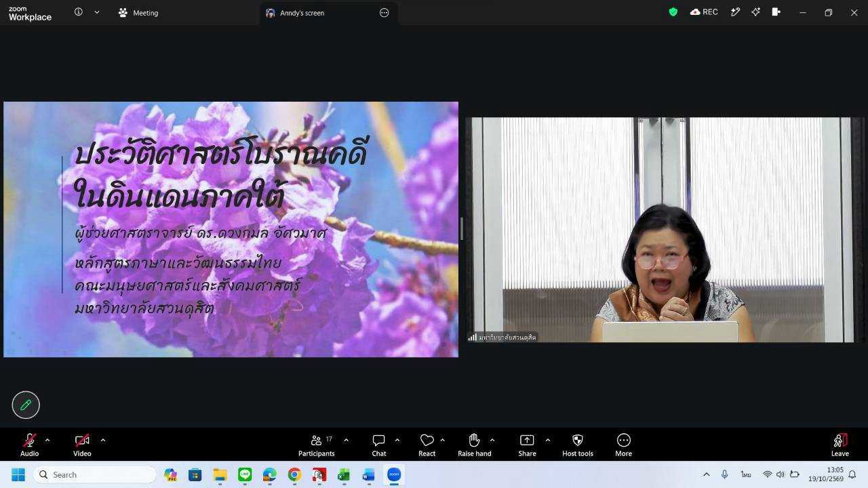The image size is (868, 488).
Task: Expand audio settings arrow
Action: [47, 440]
